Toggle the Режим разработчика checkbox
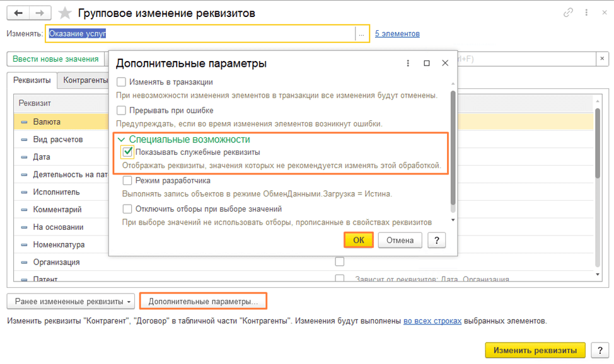 pyautogui.click(x=127, y=181)
